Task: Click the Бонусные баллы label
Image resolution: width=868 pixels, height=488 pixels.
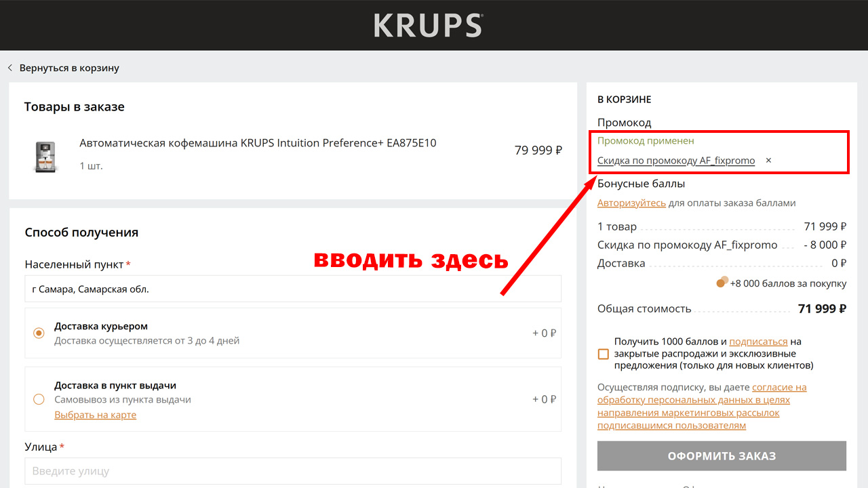Action: click(x=642, y=184)
